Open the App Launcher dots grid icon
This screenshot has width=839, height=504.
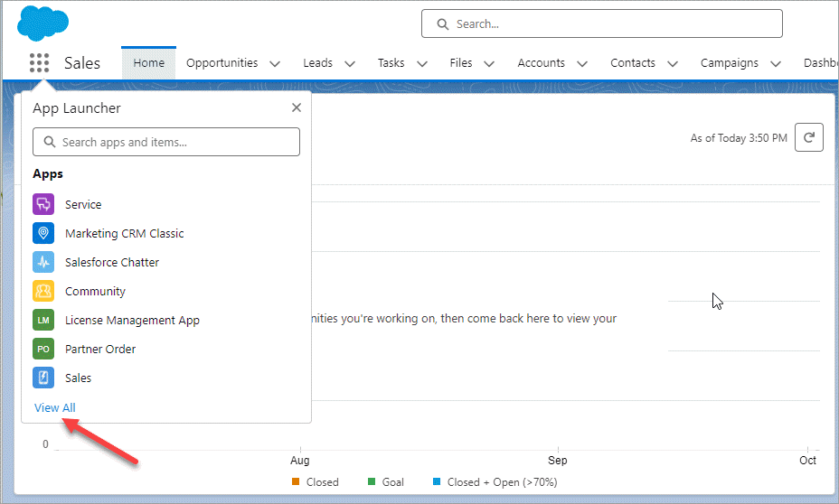[x=39, y=62]
